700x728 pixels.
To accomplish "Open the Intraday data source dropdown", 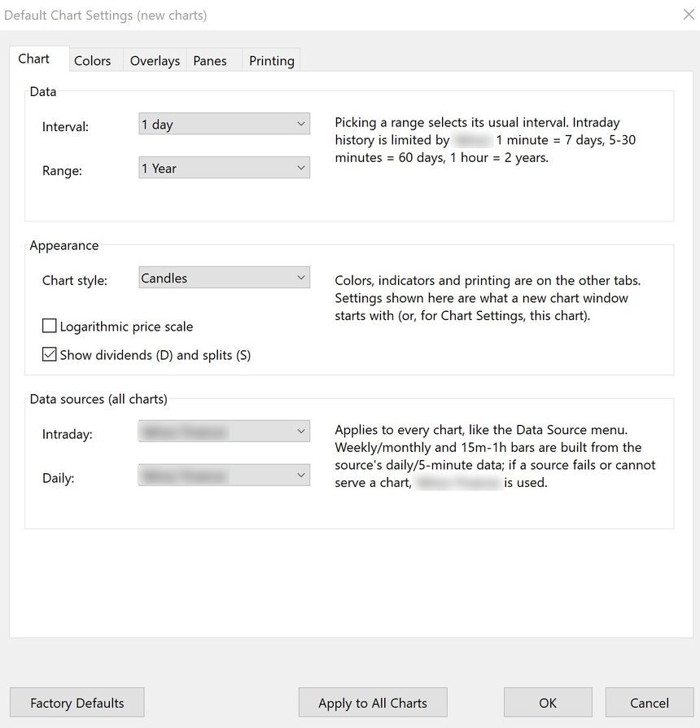I will [x=224, y=432].
